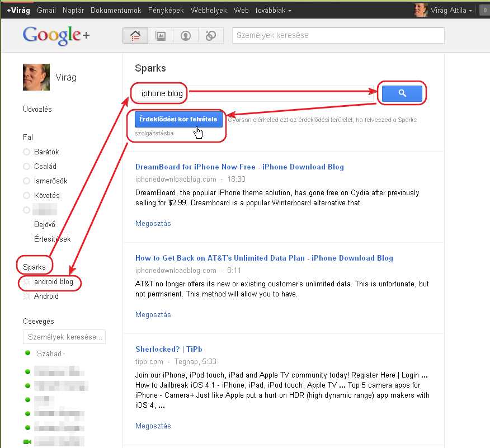Viewport: 490px width, 448px height.
Task: Open the Photos icon in toolbar
Action: tap(161, 36)
